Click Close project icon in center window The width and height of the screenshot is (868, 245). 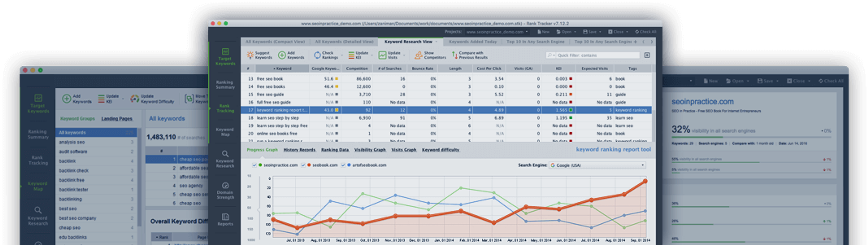[x=610, y=32]
